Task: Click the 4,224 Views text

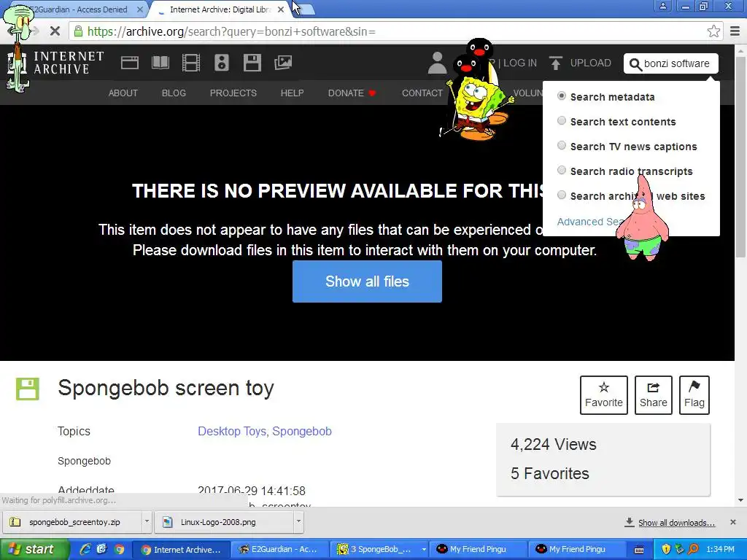Action: click(553, 444)
